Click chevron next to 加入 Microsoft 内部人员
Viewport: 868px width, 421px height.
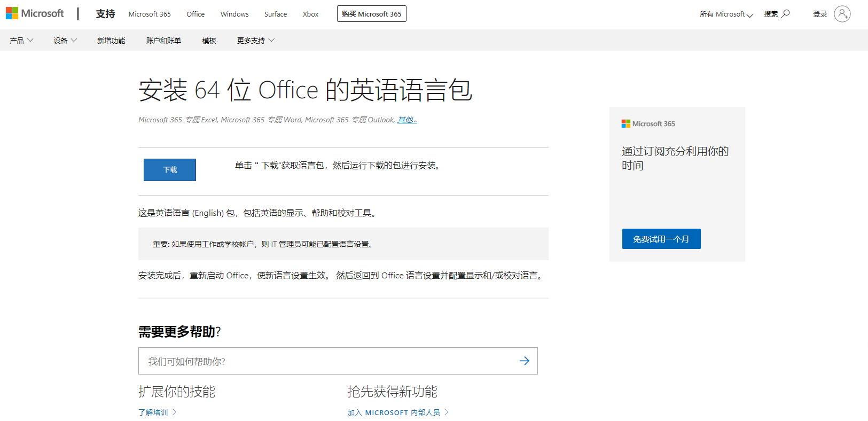pos(447,412)
